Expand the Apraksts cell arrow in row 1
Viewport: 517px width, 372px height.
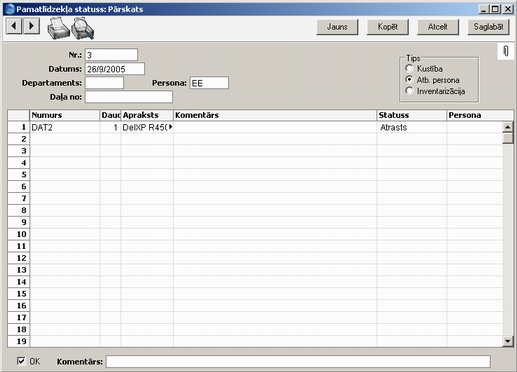click(171, 127)
